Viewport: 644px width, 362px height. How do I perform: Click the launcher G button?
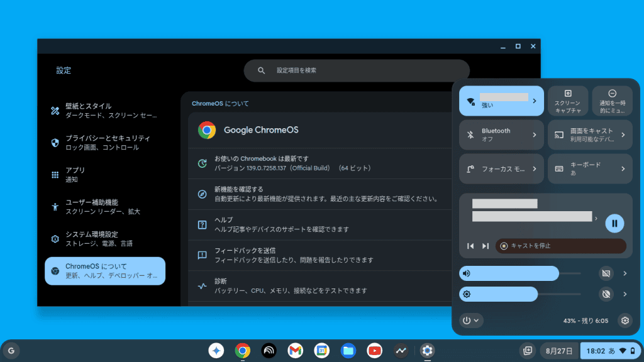click(x=11, y=351)
